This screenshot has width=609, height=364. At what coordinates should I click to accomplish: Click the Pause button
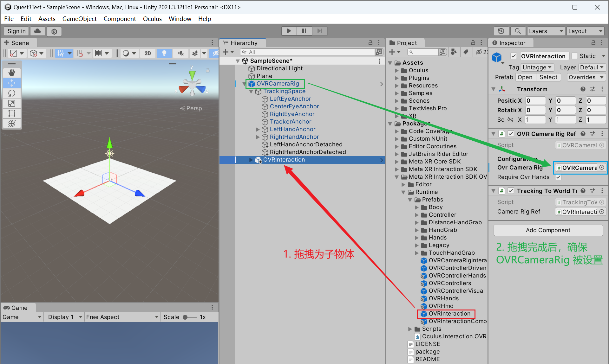pyautogui.click(x=304, y=31)
